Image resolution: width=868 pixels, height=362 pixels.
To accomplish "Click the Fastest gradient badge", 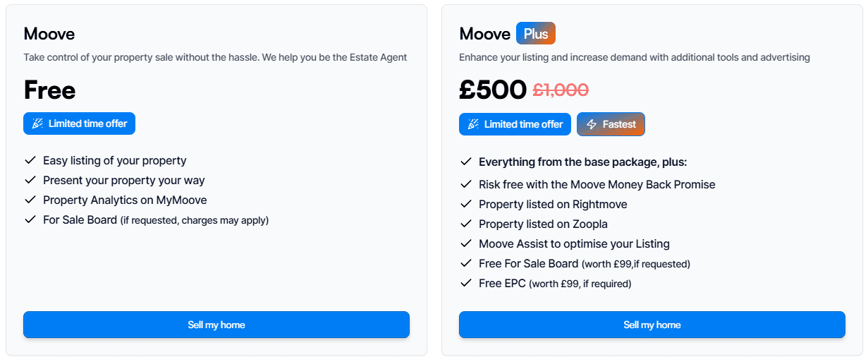I will (x=611, y=124).
